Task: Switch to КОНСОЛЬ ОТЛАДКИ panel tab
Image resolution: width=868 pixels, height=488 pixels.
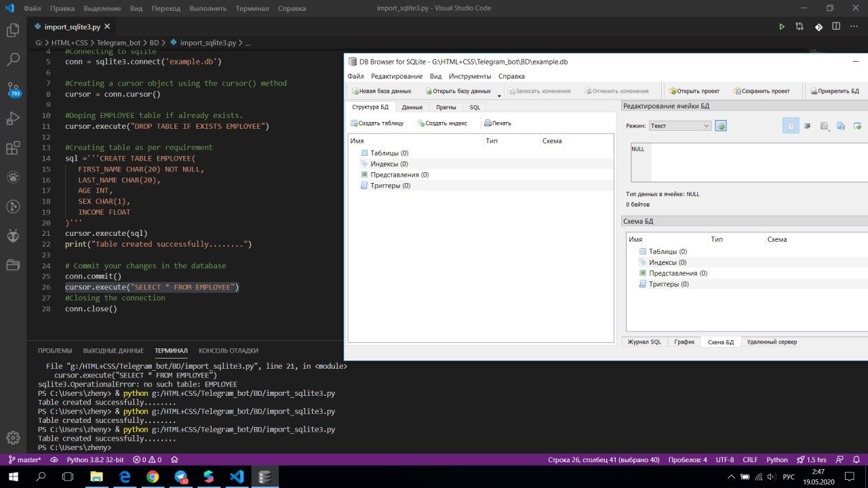Action: point(229,350)
